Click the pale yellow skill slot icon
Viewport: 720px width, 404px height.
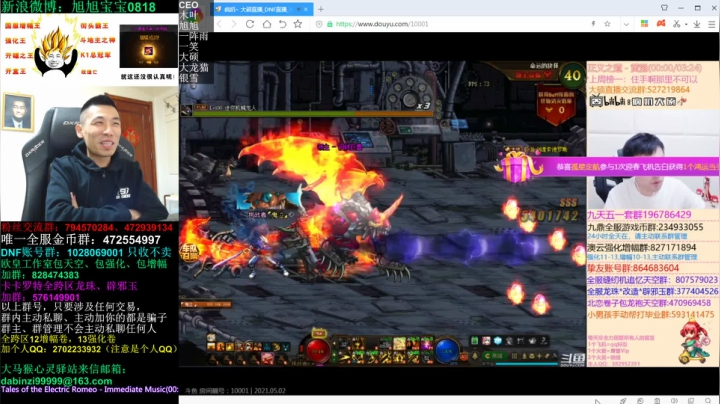click(399, 343)
